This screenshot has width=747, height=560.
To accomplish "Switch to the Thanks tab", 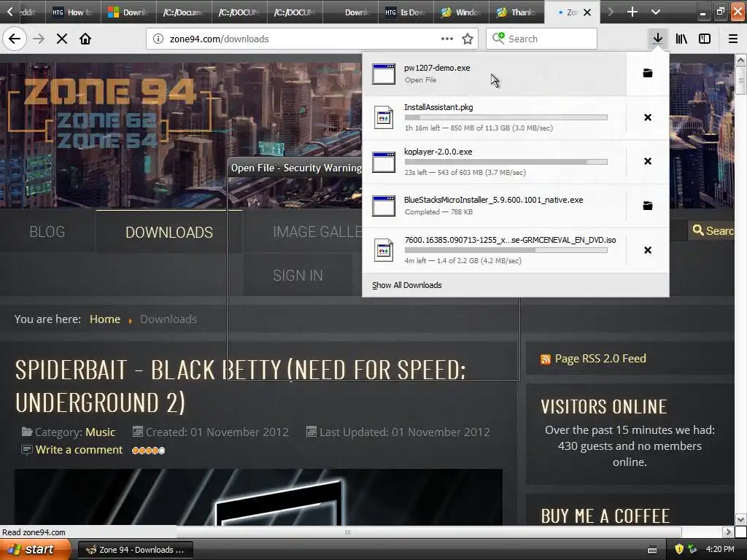I will pyautogui.click(x=516, y=12).
